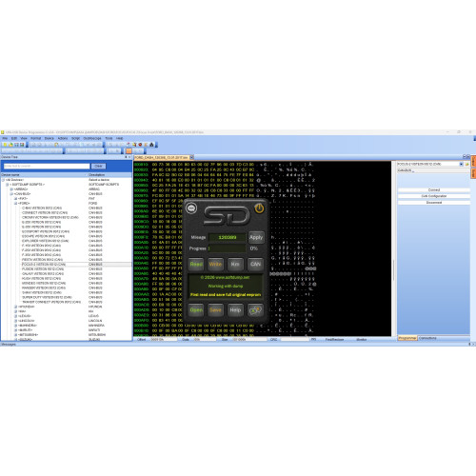Click the Apply mileage button
476x476 pixels.
(x=256, y=237)
